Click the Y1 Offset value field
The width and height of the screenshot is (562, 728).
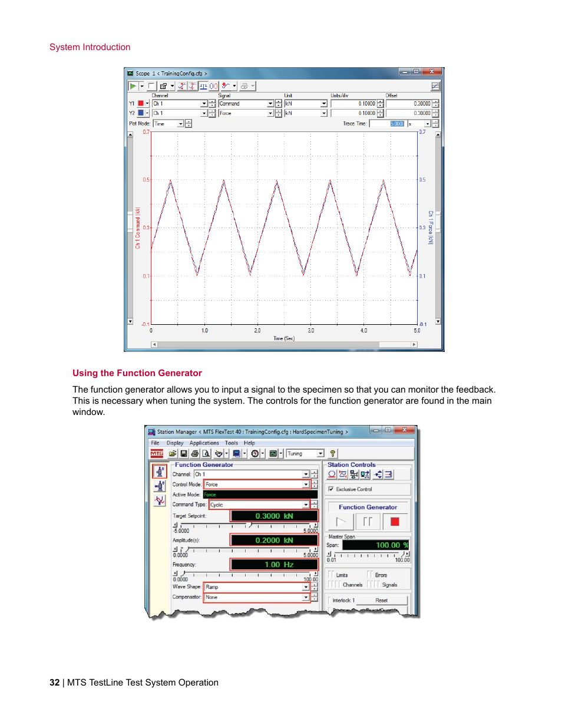click(x=409, y=104)
